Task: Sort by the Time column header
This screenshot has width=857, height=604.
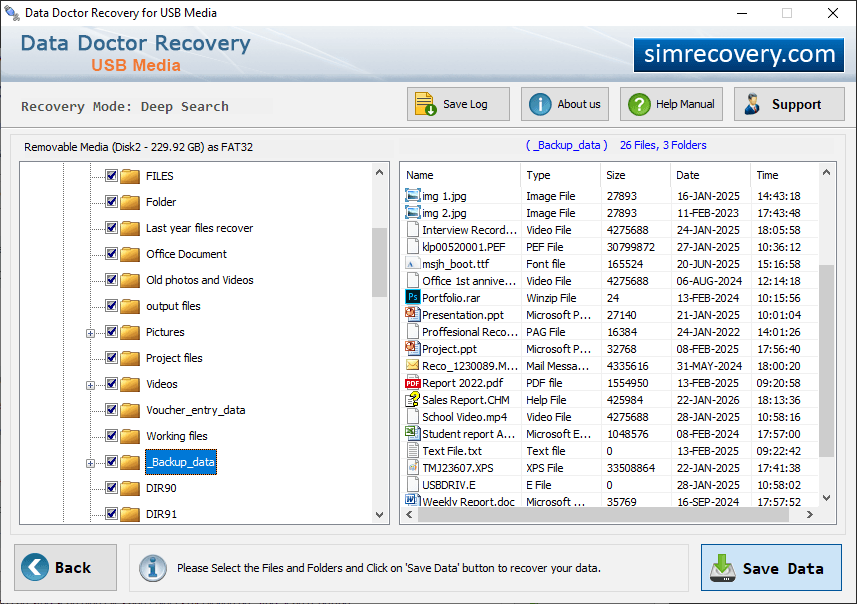Action: (x=784, y=175)
